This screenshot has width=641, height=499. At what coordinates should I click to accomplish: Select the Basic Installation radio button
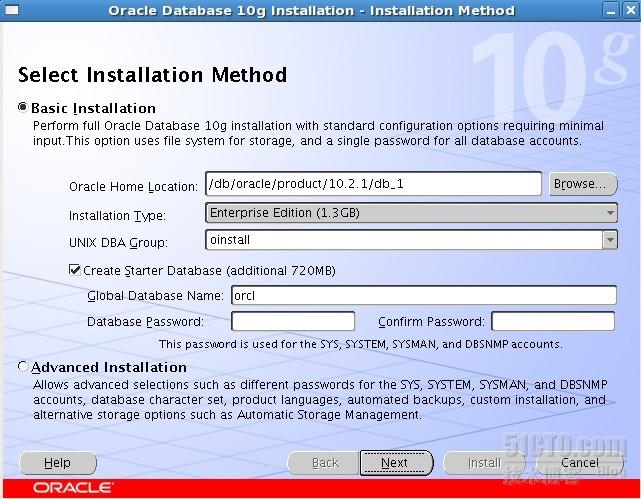(22, 107)
